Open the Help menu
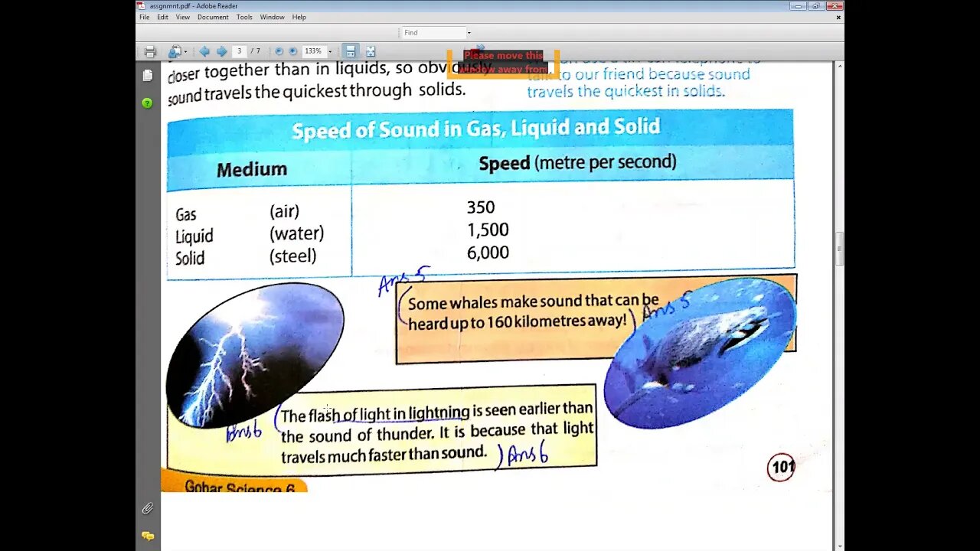 (299, 17)
